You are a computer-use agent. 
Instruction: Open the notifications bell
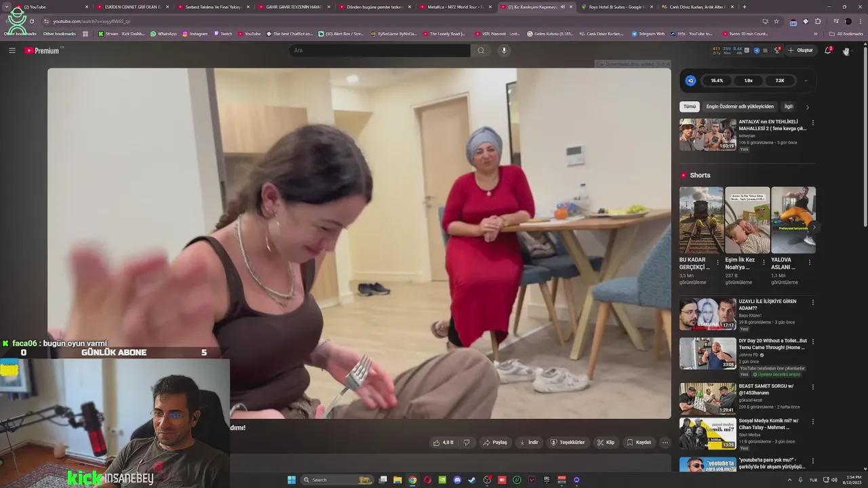tap(827, 50)
